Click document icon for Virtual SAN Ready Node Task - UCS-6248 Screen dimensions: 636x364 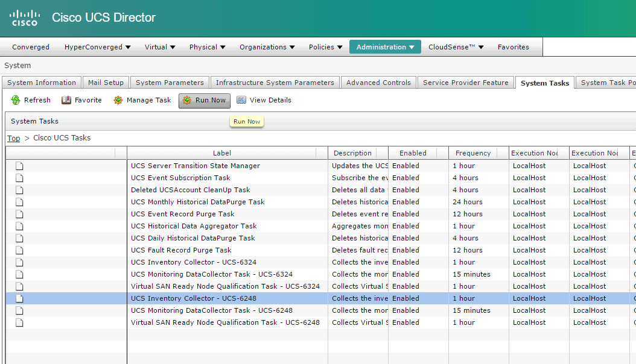pyautogui.click(x=19, y=322)
